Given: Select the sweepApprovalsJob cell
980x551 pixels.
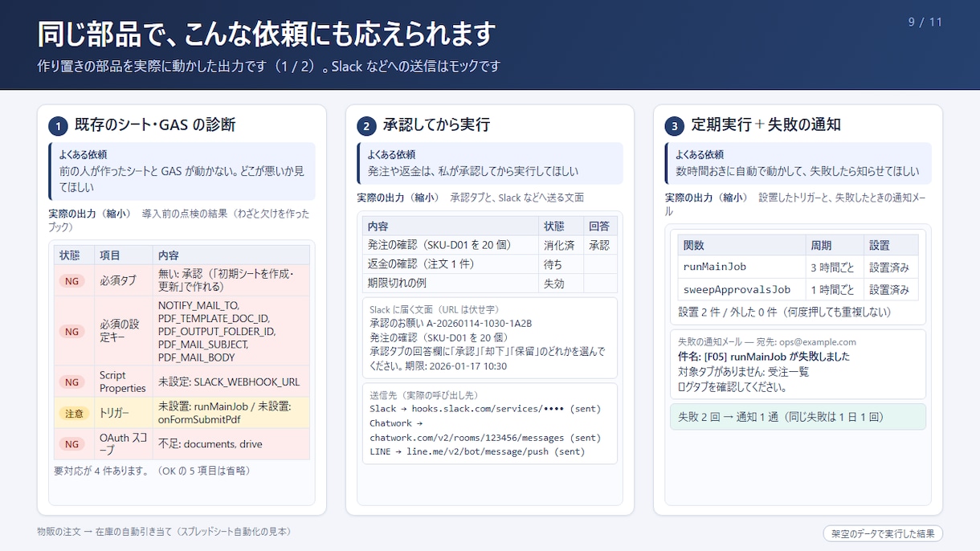Looking at the screenshot, I should [741, 290].
